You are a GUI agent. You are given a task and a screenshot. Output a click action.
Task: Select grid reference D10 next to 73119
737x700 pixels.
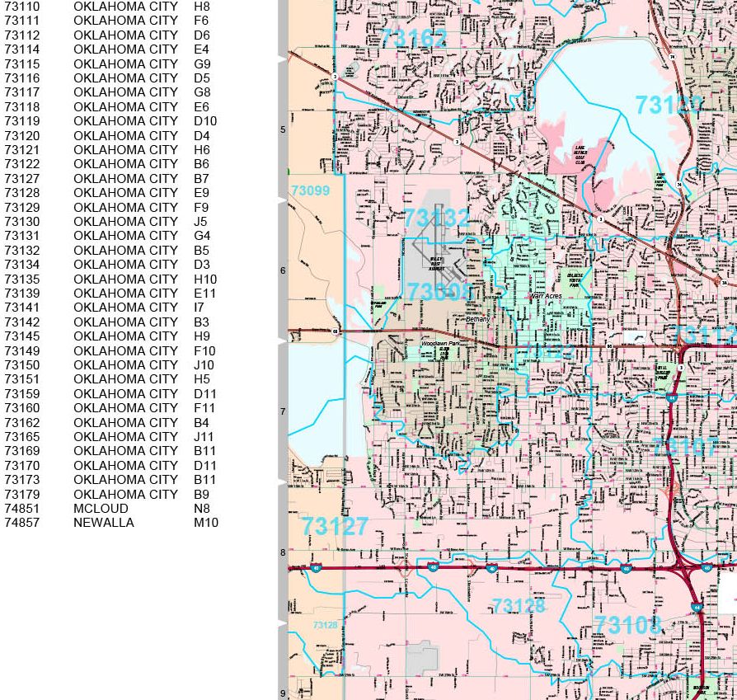point(205,121)
